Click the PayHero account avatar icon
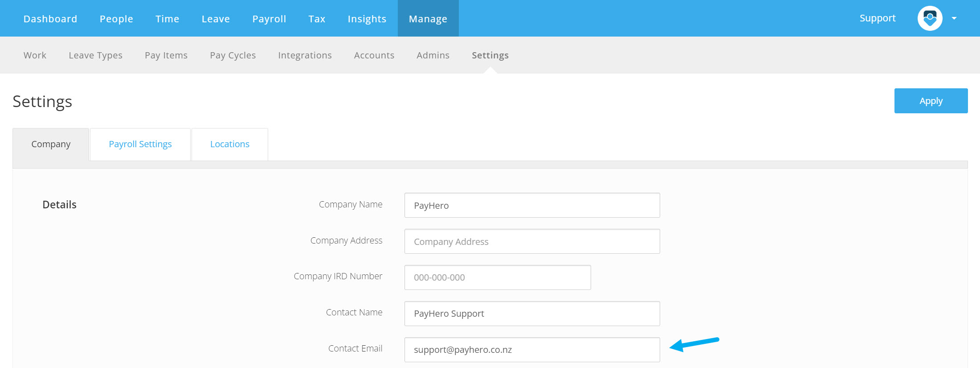The image size is (980, 368). (930, 18)
